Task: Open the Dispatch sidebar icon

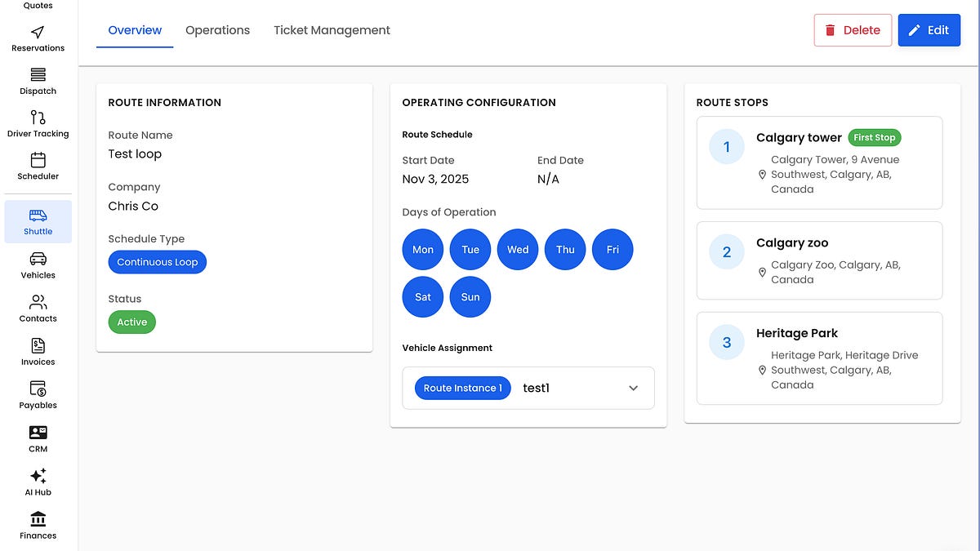Action: click(38, 75)
